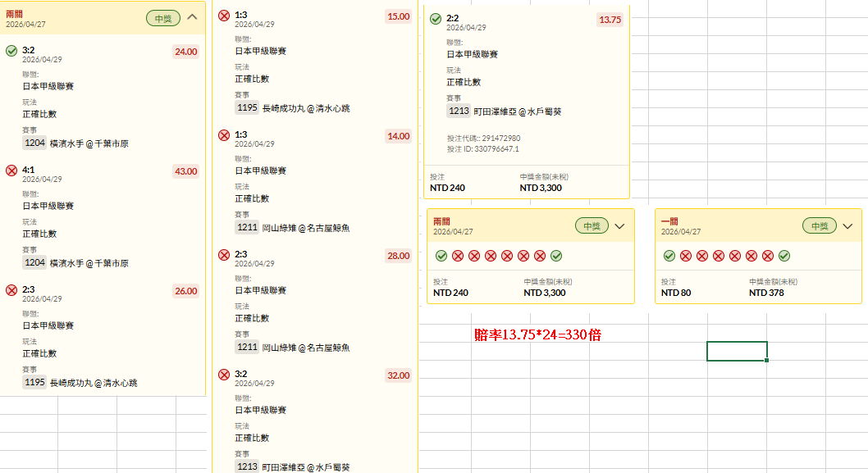The height and width of the screenshot is (473, 868).
Task: Click the 中獎 badge on the 一關 card
Action: 819,226
